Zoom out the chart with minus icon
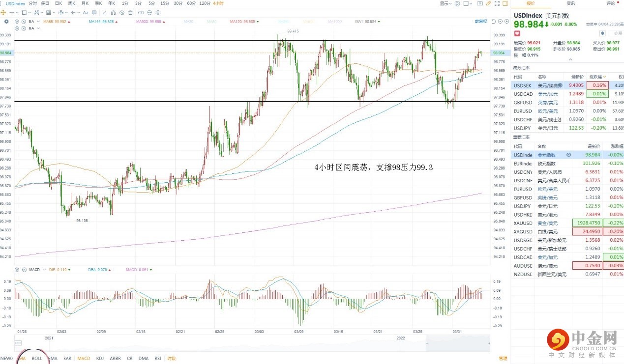Viewport: 624px width, 364px height. point(500,22)
